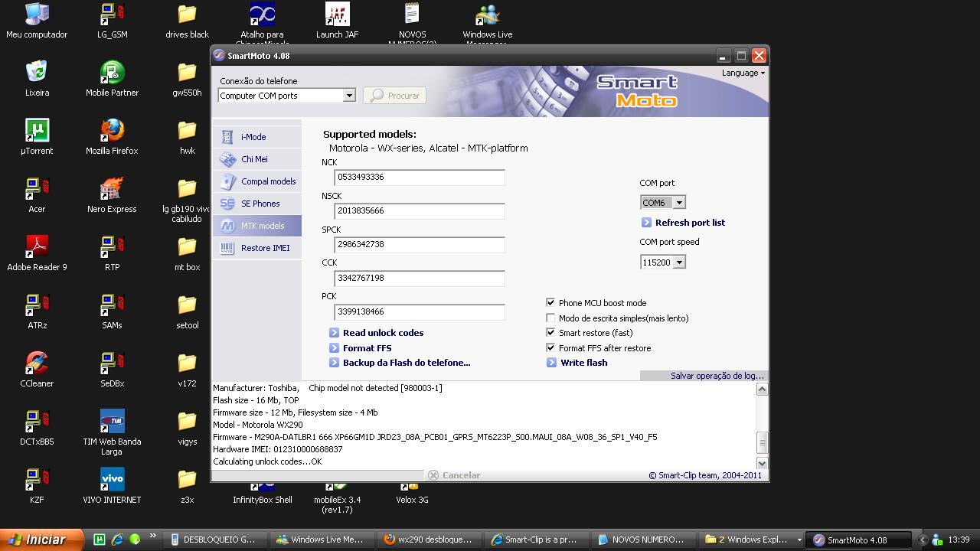
Task: Click the Procurar search button
Action: pyautogui.click(x=394, y=96)
